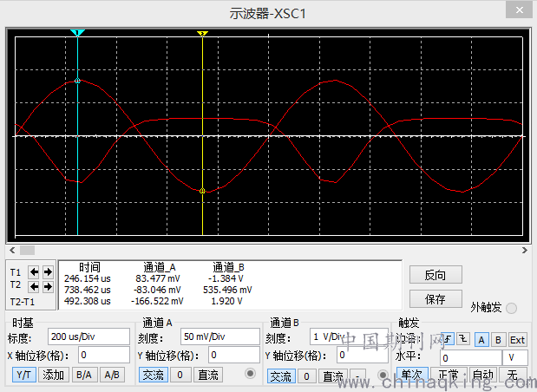Image resolution: width=537 pixels, height=392 pixels.
Task: Select rising edge trigger icon
Action: click(x=448, y=339)
